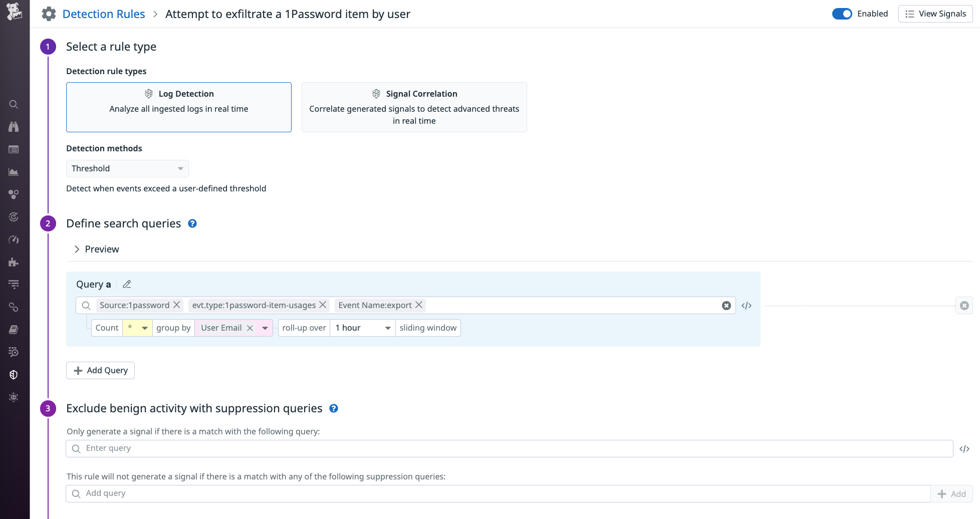
Task: Select the Watchdog binoculars icon
Action: pyautogui.click(x=14, y=127)
